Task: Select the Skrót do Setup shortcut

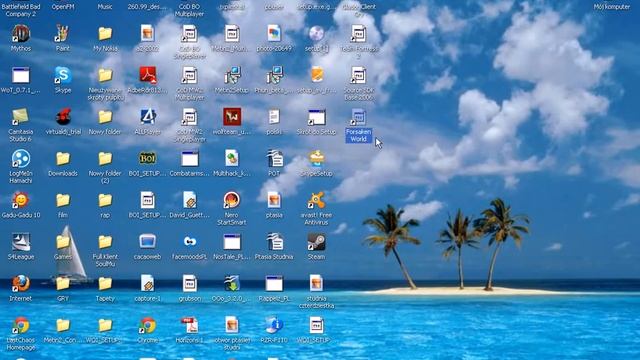Action: click(x=316, y=117)
